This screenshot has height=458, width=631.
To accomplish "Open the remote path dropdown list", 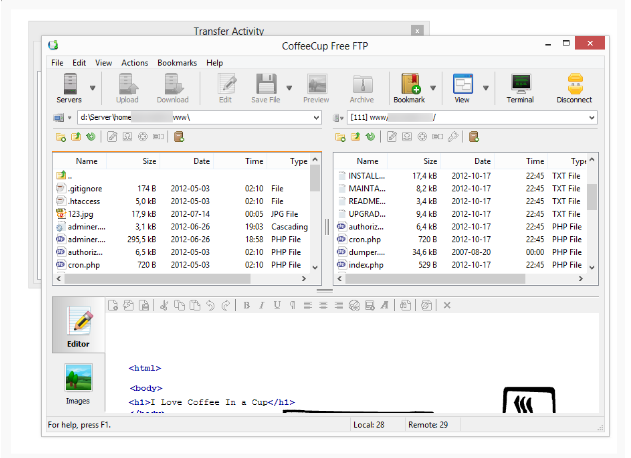I will click(592, 118).
